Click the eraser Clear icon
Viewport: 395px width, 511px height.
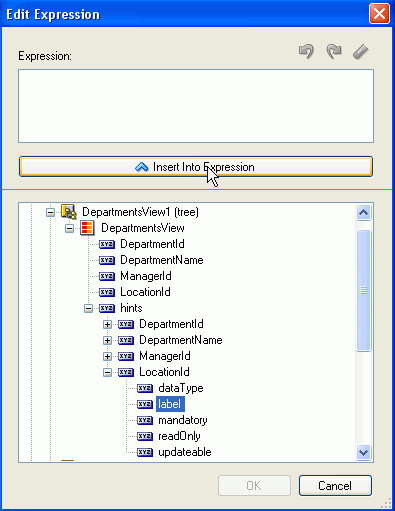point(361,52)
